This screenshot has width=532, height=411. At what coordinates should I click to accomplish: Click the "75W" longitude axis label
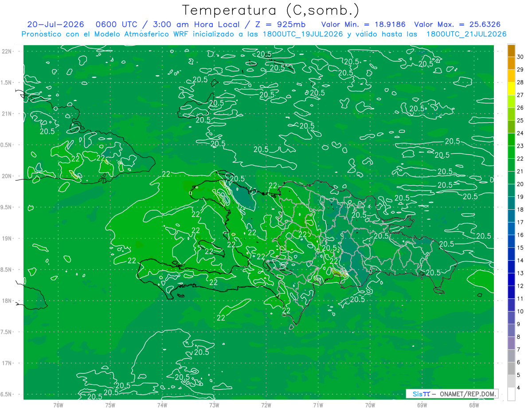pyautogui.click(x=110, y=405)
